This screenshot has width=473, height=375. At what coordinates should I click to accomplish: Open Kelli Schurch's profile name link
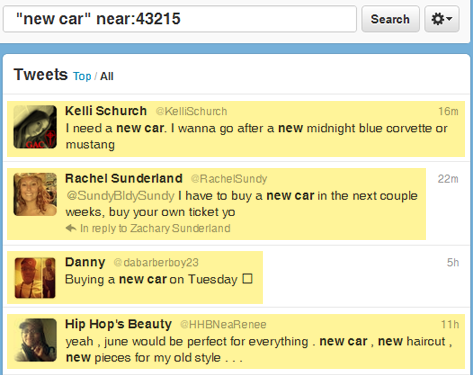point(106,111)
